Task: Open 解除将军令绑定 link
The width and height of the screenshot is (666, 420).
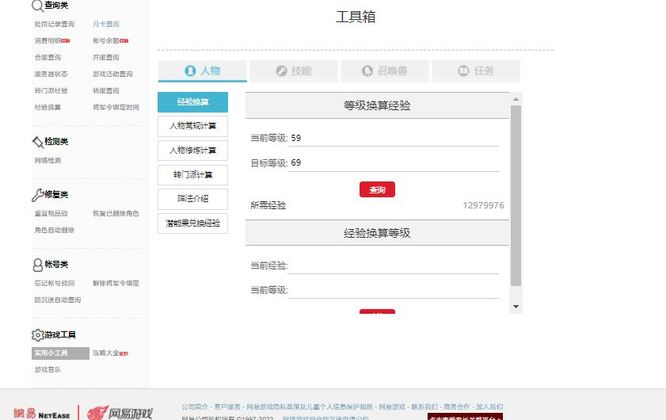Action: point(116,283)
